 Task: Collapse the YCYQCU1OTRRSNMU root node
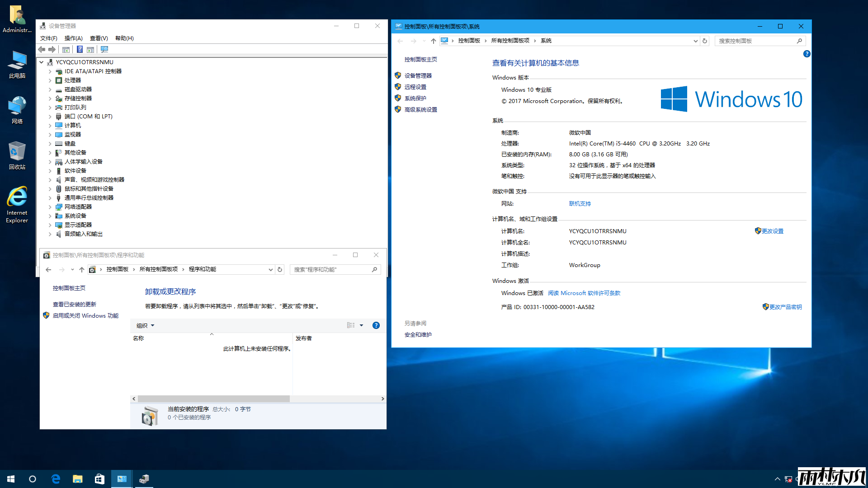click(42, 62)
